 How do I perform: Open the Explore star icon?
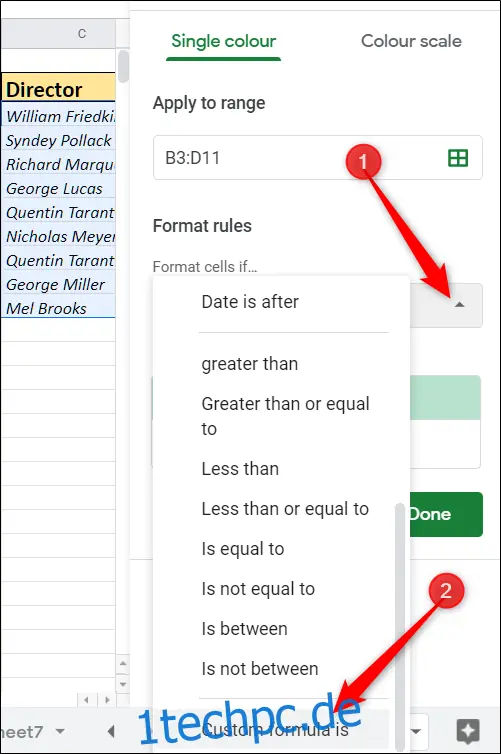[467, 731]
